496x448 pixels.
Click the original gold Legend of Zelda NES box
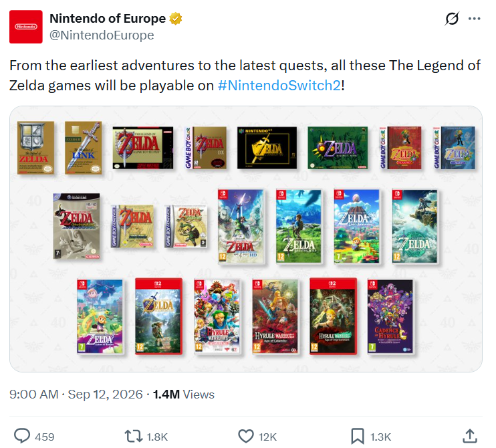(x=35, y=148)
